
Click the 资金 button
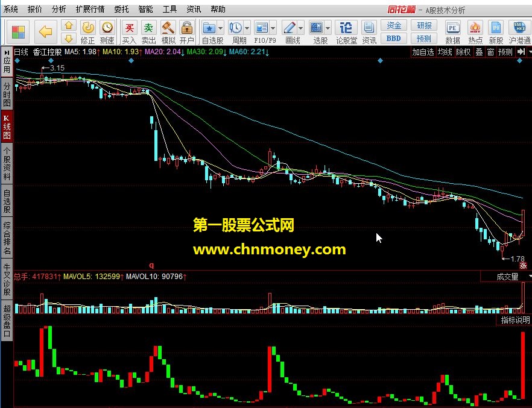393,25
